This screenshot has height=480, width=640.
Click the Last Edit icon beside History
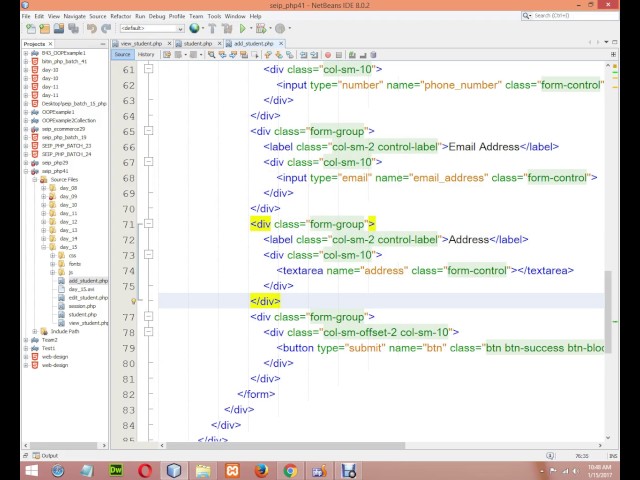tap(167, 55)
